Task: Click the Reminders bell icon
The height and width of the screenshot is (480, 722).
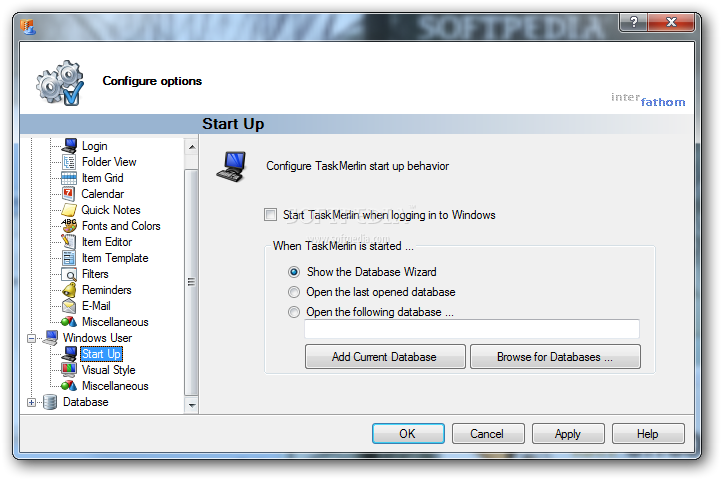Action: pos(69,290)
